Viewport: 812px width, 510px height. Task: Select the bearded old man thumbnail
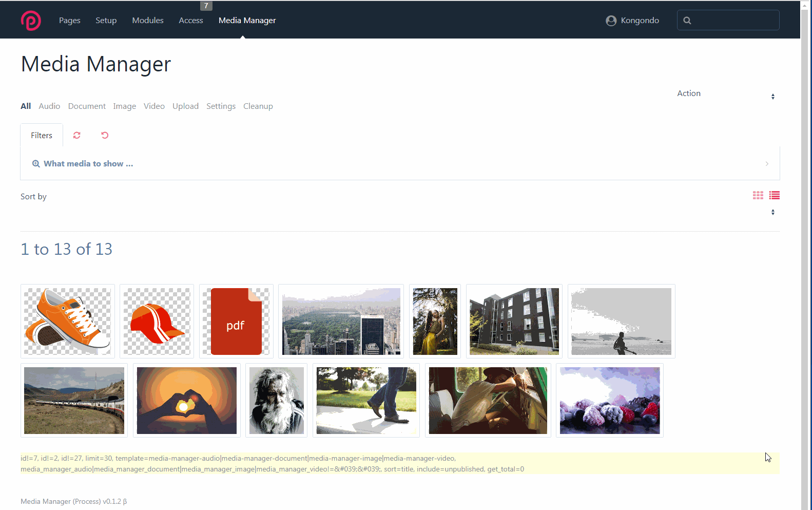point(276,401)
